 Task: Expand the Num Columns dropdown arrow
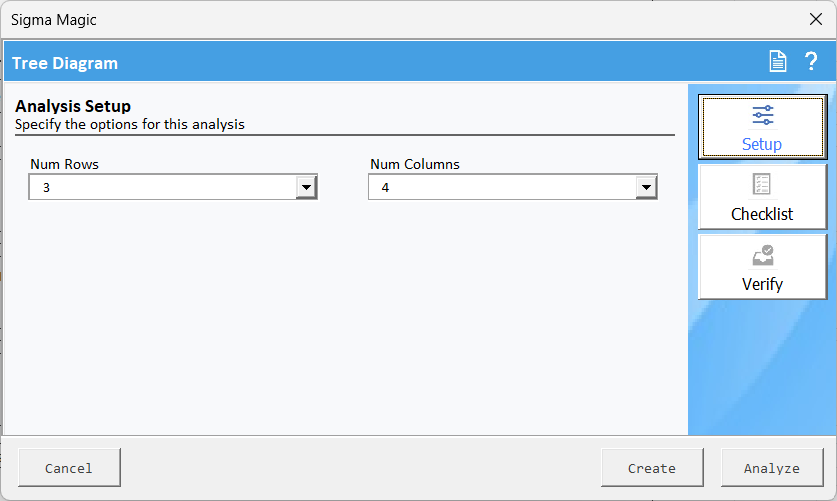pos(646,187)
